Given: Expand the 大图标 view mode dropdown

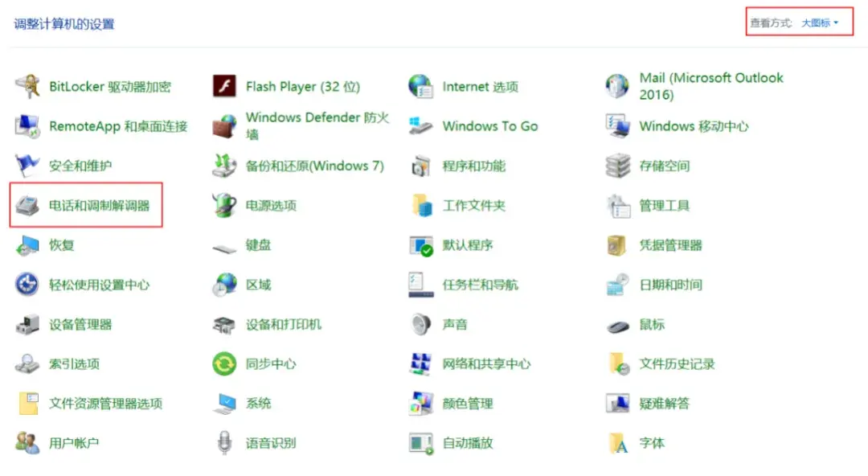Looking at the screenshot, I should pyautogui.click(x=820, y=23).
